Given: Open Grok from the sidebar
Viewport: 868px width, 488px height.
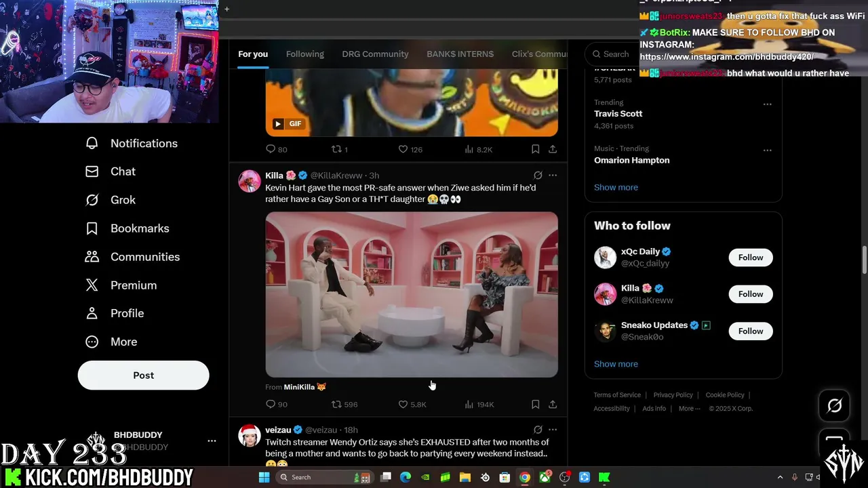Looking at the screenshot, I should (111, 200).
